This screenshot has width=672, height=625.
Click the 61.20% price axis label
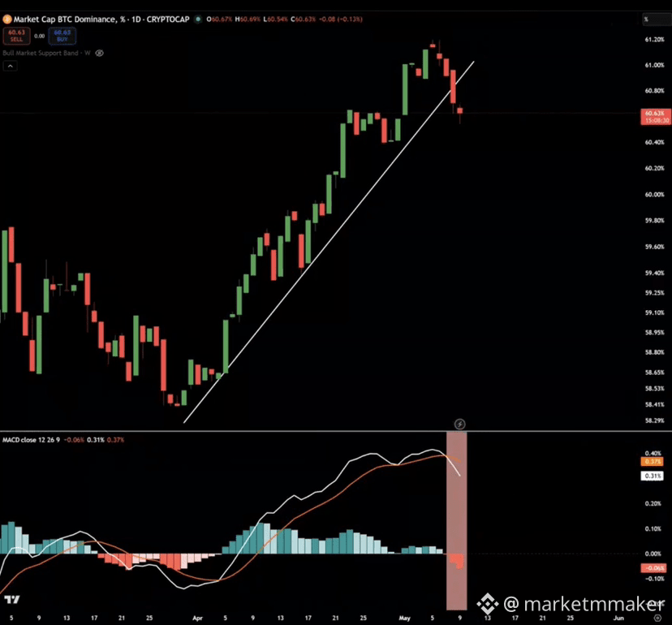[x=654, y=40]
